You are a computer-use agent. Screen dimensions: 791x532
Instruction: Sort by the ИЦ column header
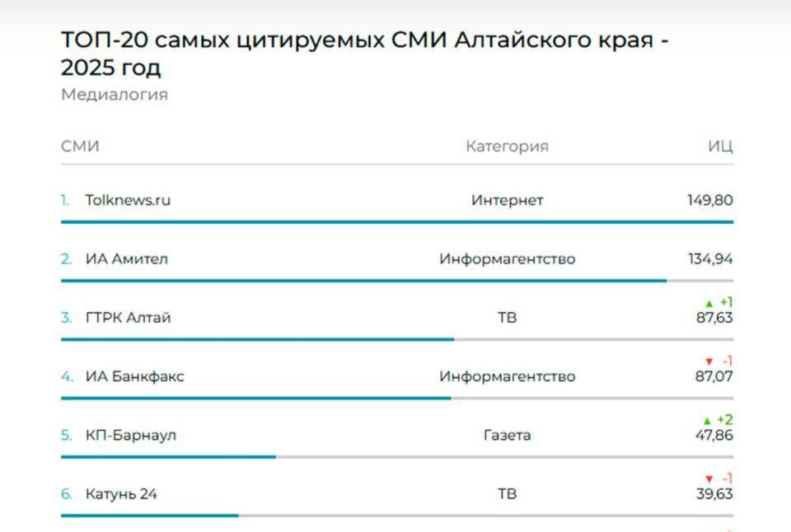tap(719, 147)
